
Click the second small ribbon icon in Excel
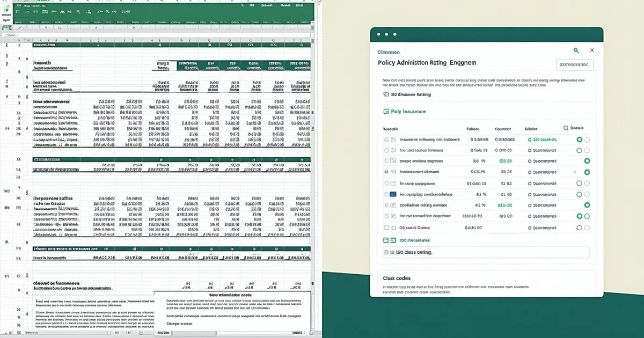[27, 12]
